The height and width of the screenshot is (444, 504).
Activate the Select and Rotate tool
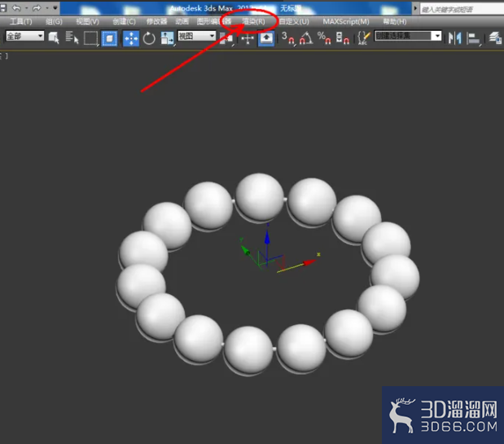149,38
